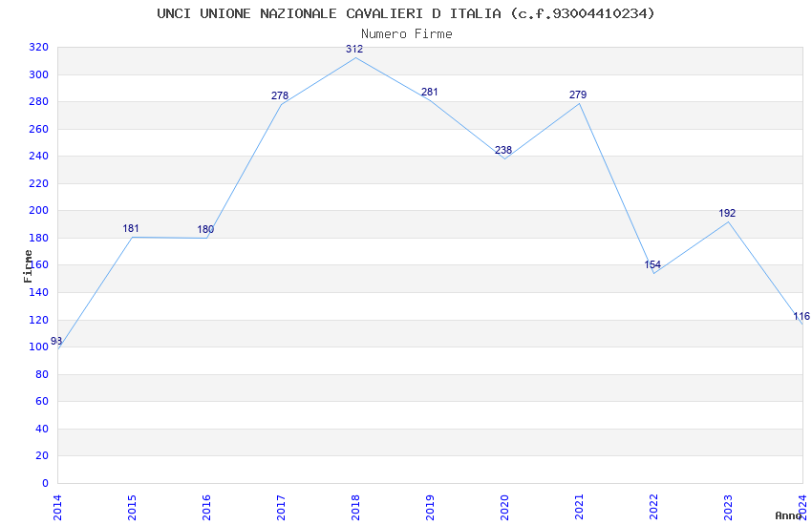Click the x-axis year label 2021
812x525 pixels.
pyautogui.click(x=580, y=508)
